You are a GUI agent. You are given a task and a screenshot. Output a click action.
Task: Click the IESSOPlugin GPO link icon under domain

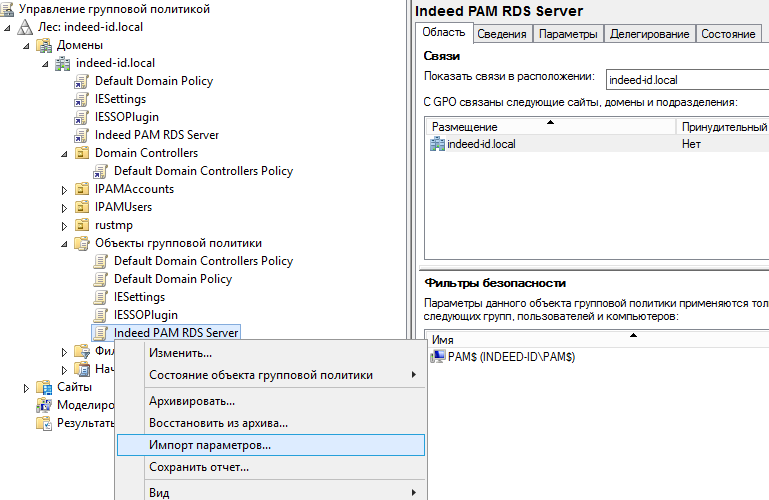point(82,117)
